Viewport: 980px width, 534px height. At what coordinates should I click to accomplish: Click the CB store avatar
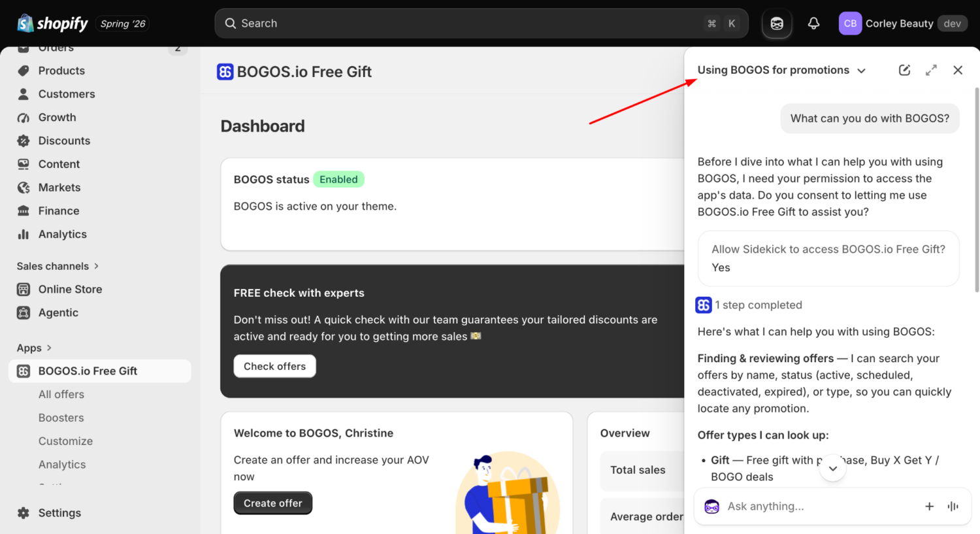coord(850,24)
